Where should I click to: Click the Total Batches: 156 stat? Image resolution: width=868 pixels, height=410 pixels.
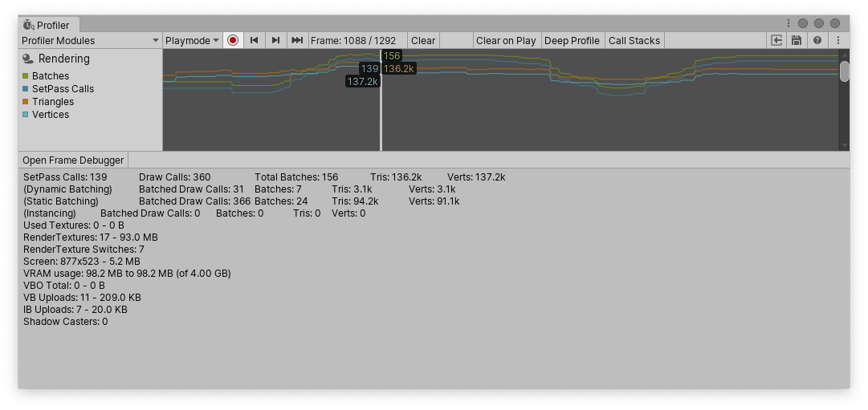296,177
